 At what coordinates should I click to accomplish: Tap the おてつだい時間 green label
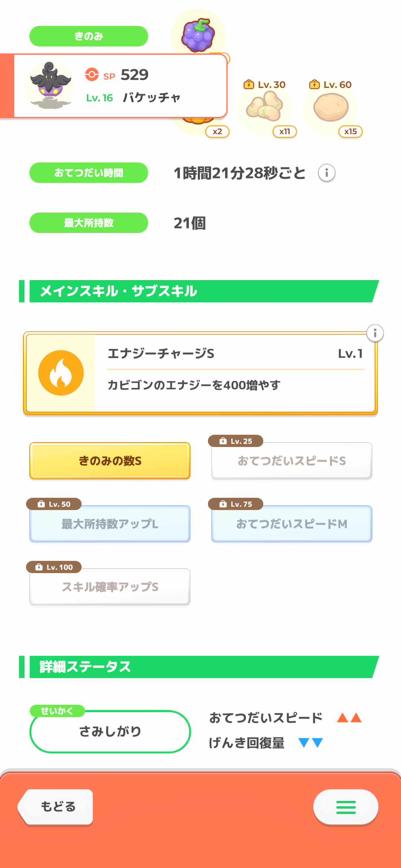tap(89, 173)
